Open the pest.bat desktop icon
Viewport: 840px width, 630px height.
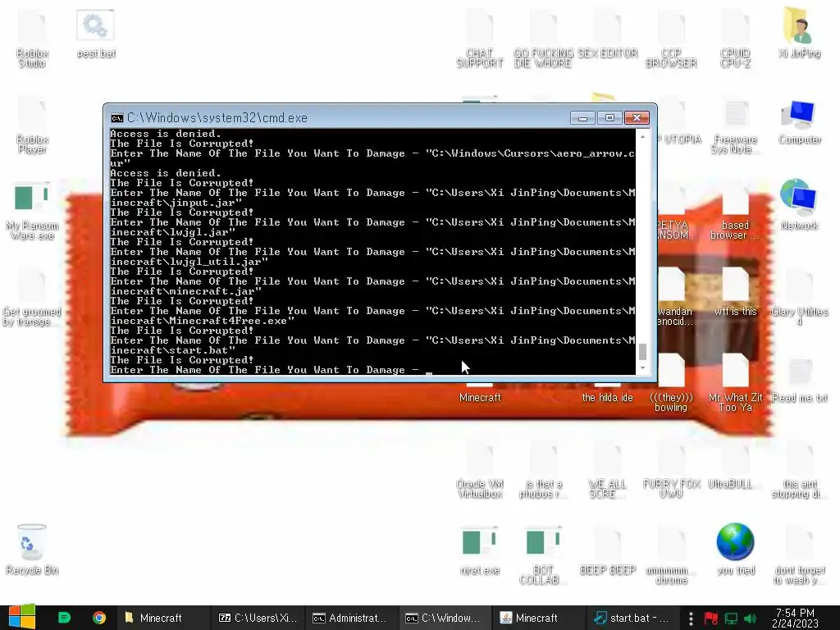point(96,33)
